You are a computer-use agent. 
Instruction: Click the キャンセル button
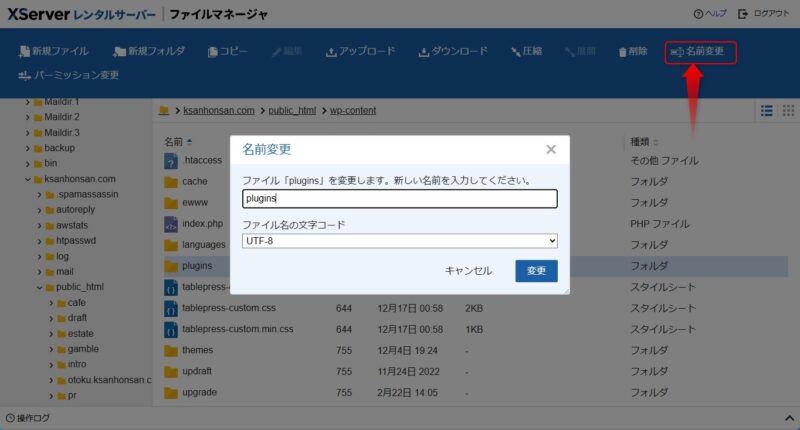(468, 271)
